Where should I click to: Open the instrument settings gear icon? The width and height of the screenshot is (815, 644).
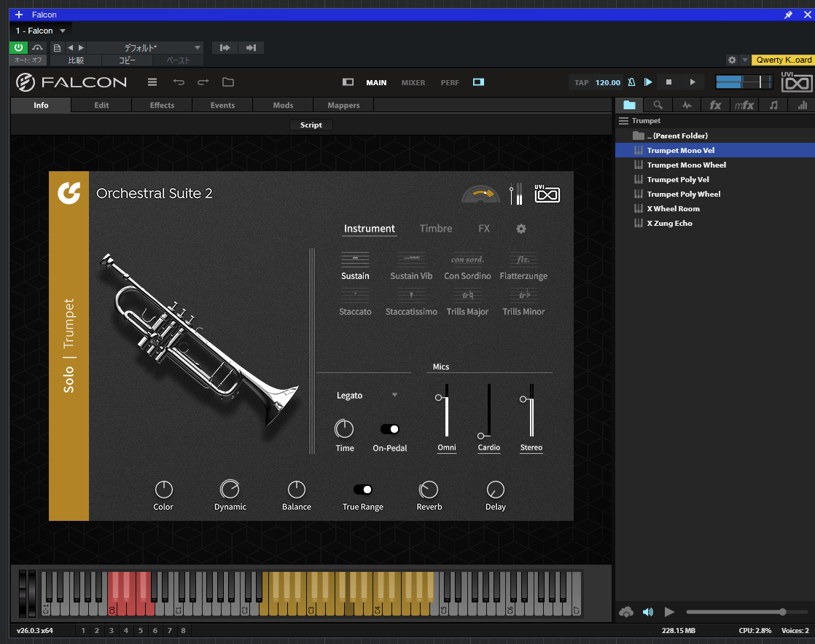pos(520,229)
